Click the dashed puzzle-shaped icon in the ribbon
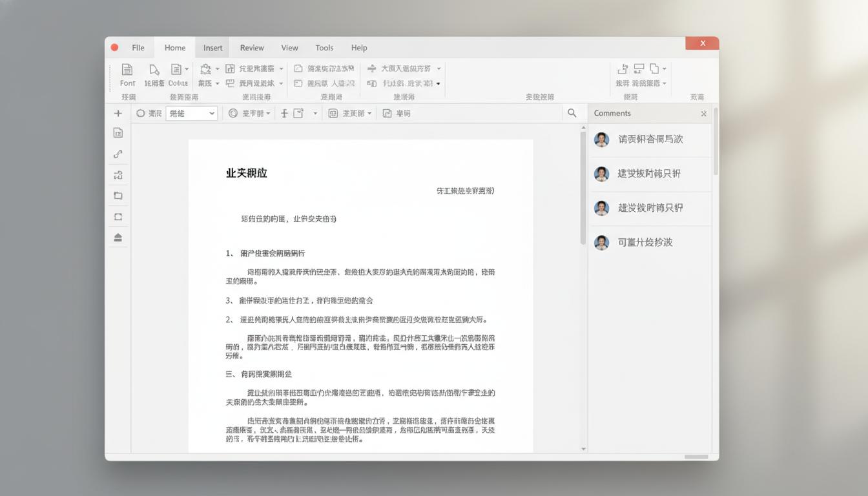 (x=206, y=68)
